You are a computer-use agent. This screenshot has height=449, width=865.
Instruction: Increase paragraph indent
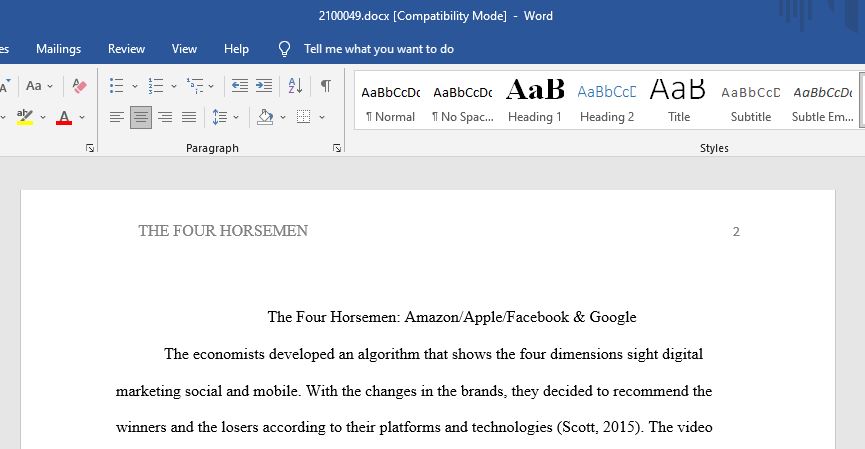coord(264,85)
